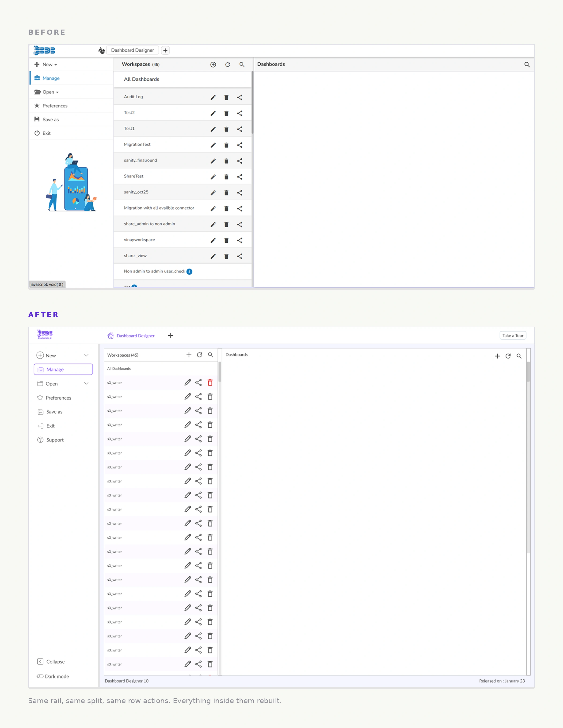Add a dashboard with plus icon in After Dashboards panel
Screen dimensions: 563x728
[497, 356]
